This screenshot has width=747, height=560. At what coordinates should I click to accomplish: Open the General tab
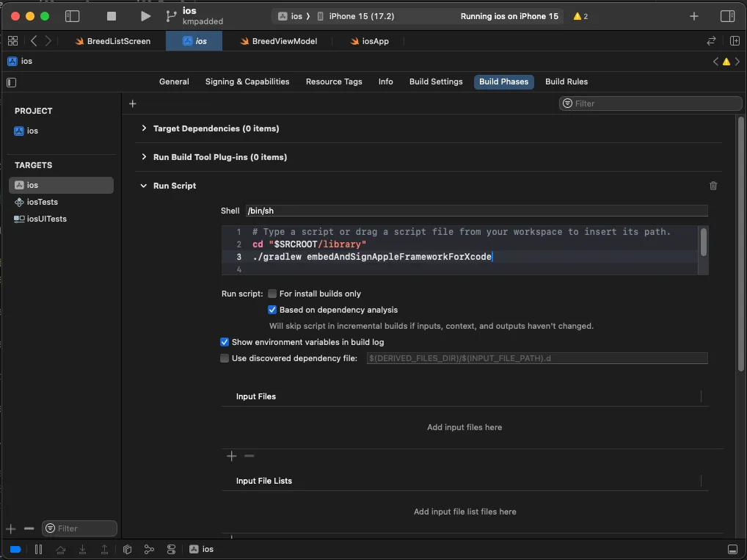(x=174, y=81)
